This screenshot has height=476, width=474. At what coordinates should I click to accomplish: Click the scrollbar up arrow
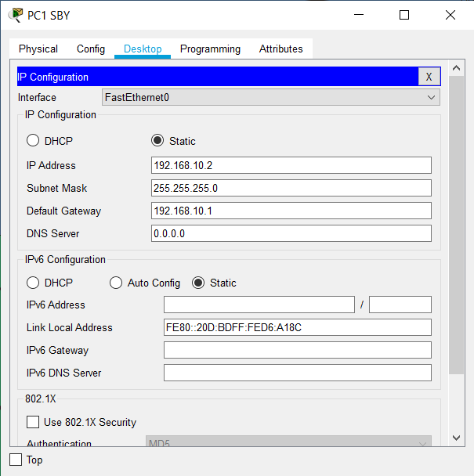pyautogui.click(x=457, y=68)
